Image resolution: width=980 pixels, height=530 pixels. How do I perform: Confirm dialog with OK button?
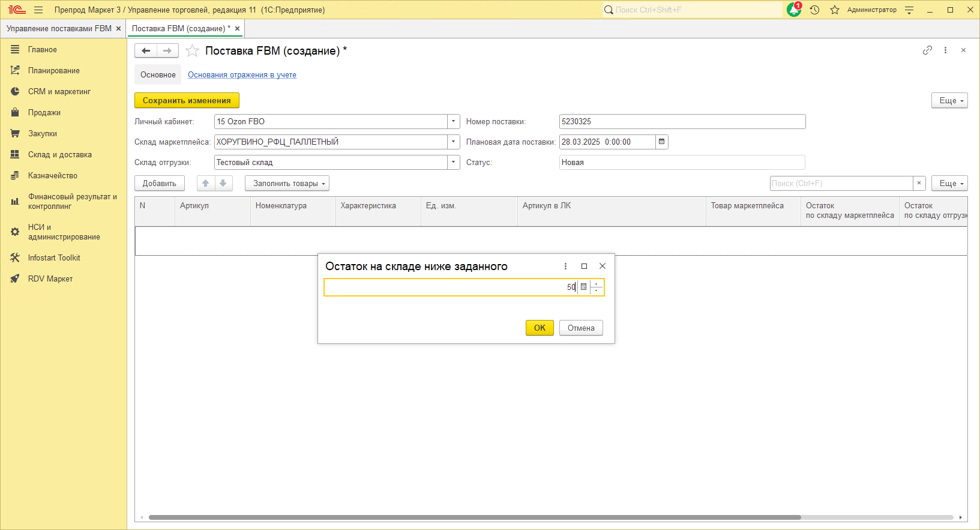540,328
